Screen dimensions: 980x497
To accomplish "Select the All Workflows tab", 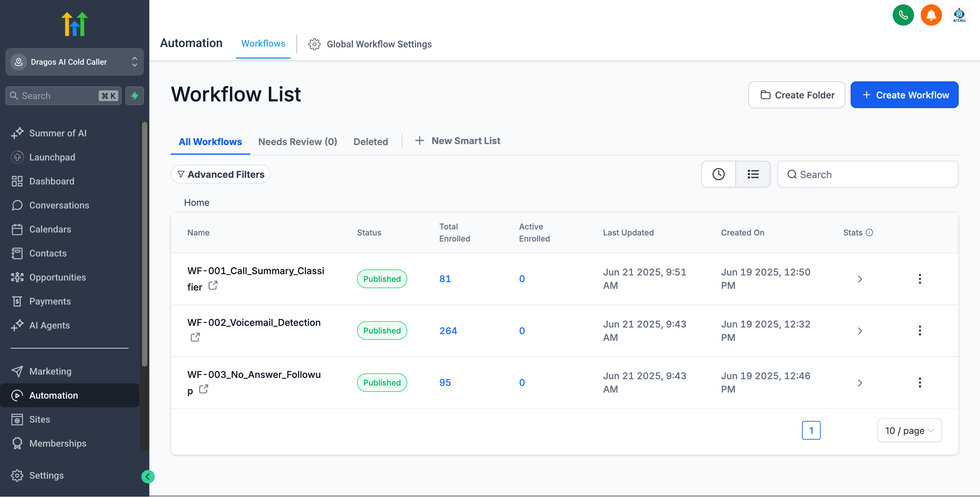I will coord(210,141).
